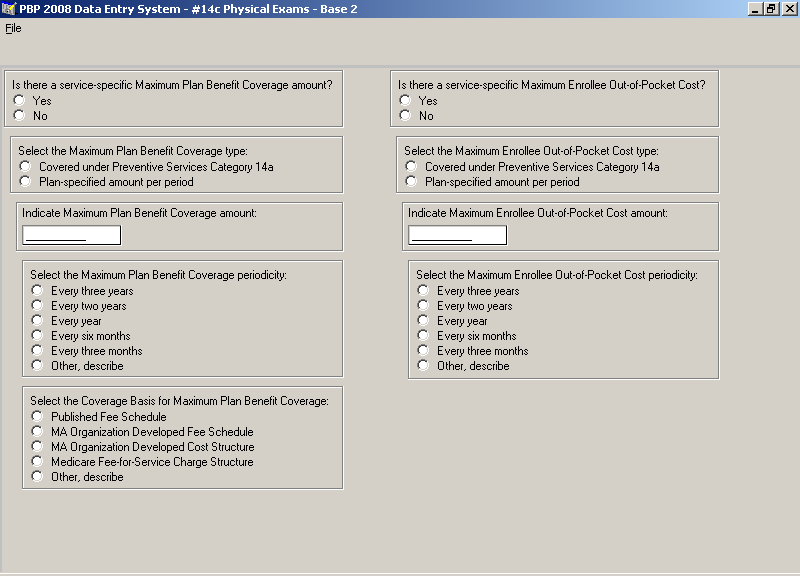The width and height of the screenshot is (800, 576).
Task: Click the Maximum Enrollee Out-of-Pocket Cost amount field
Action: (x=458, y=235)
